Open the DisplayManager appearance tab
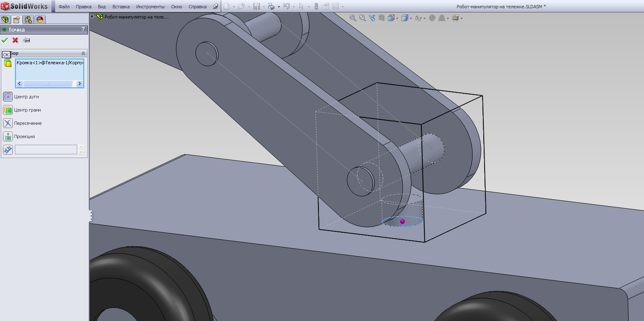 (x=40, y=19)
